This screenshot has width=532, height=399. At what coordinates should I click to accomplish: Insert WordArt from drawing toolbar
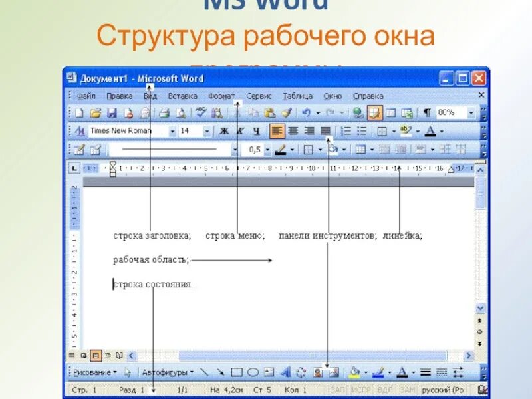click(286, 372)
